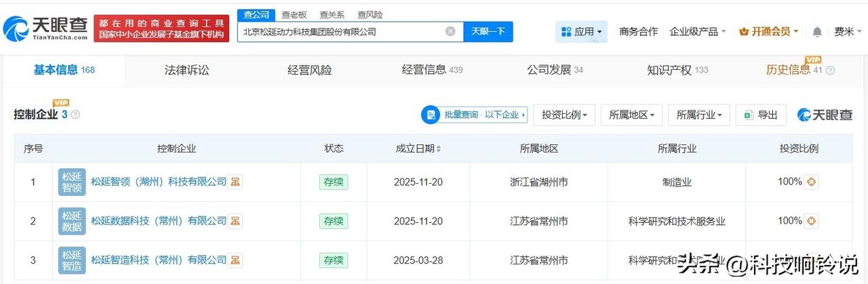Expand the 投资比例 filter dropdown
868x284 pixels.
coord(564,115)
